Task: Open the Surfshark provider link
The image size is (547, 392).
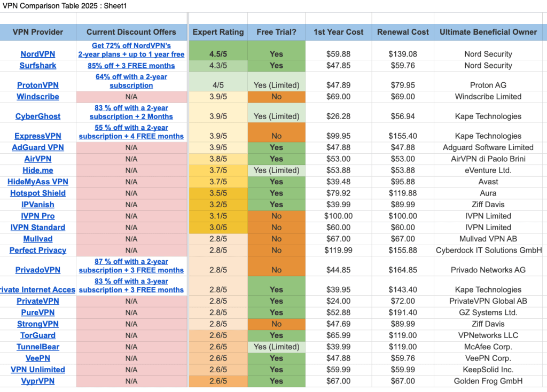Action: coord(38,66)
